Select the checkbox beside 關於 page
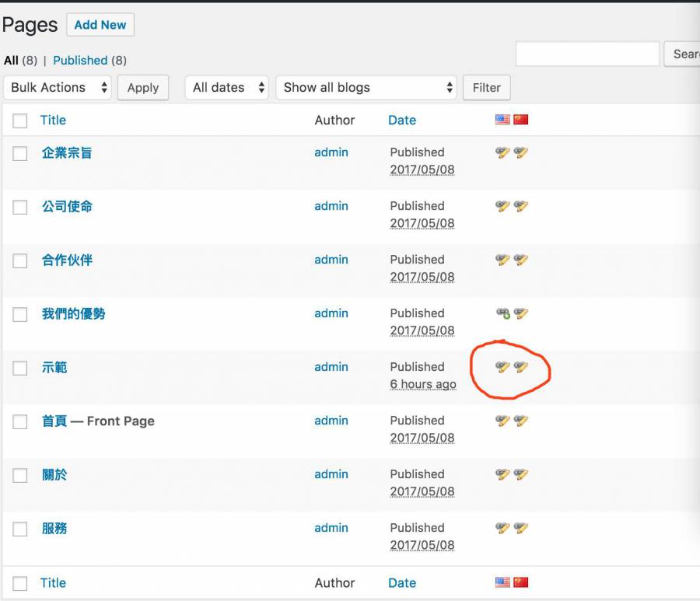The width and height of the screenshot is (700, 601). pos(20,476)
